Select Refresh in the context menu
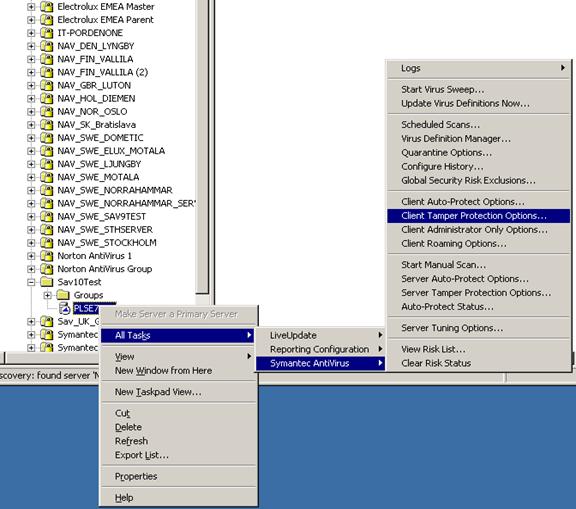This screenshot has height=509, width=576. (x=177, y=441)
